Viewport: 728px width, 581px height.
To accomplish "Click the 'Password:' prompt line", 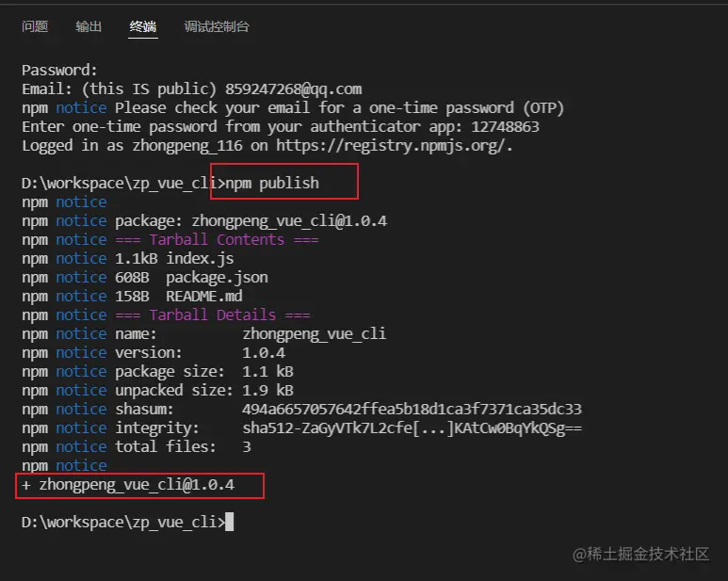I will pyautogui.click(x=59, y=70).
